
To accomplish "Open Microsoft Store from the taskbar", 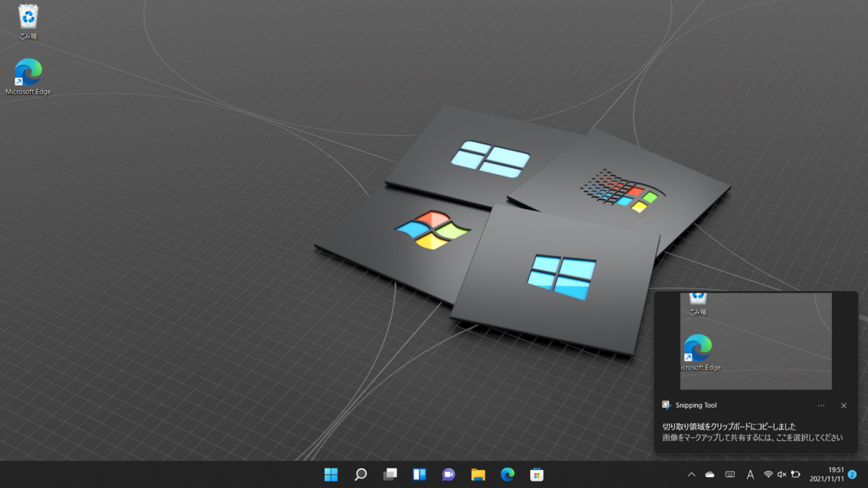I will coord(537,474).
